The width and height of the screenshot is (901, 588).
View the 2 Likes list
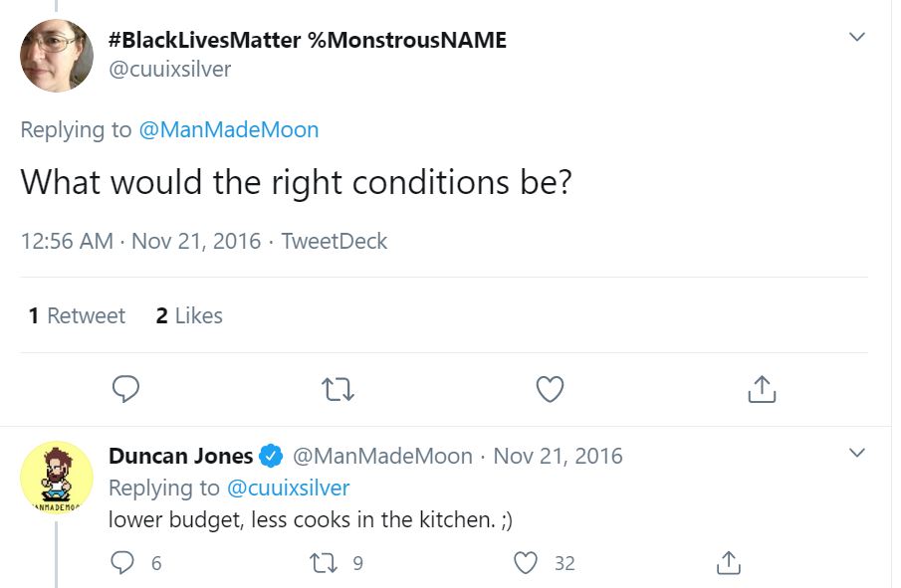tap(189, 316)
